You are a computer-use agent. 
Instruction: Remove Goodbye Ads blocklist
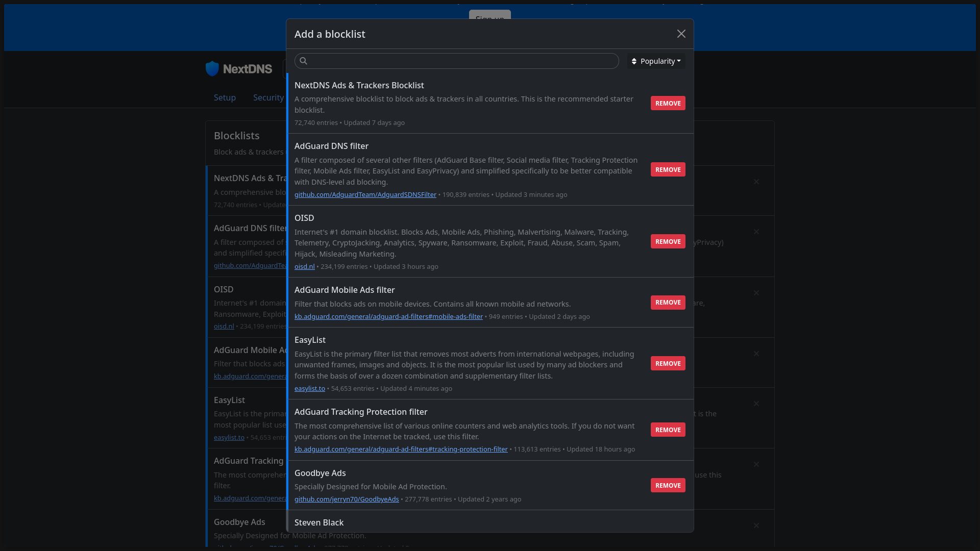(668, 485)
